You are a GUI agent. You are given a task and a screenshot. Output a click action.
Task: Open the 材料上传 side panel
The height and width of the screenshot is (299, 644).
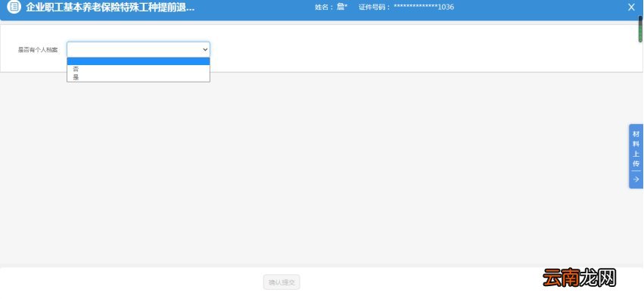click(x=636, y=156)
